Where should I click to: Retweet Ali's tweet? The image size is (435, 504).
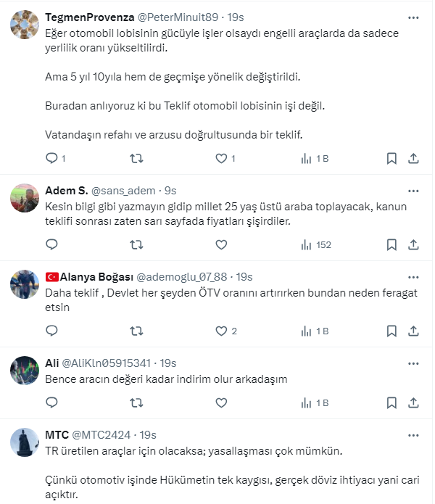coord(136,402)
